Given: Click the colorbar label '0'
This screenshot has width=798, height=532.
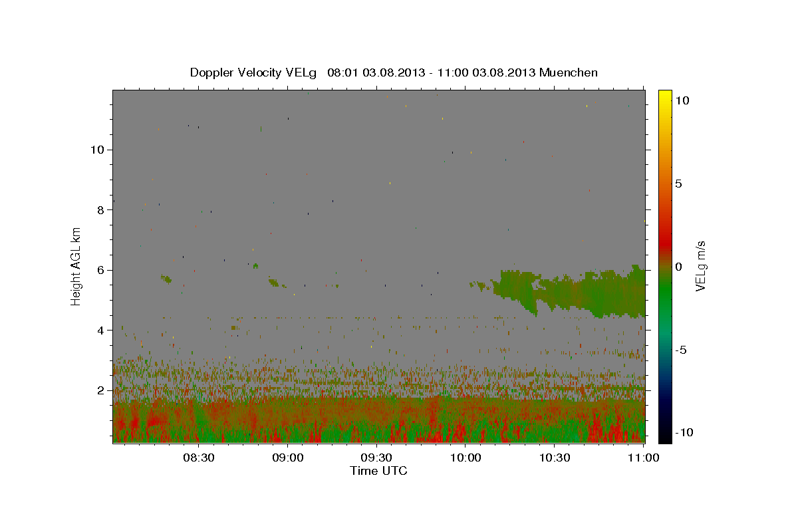Looking at the screenshot, I should tap(678, 267).
